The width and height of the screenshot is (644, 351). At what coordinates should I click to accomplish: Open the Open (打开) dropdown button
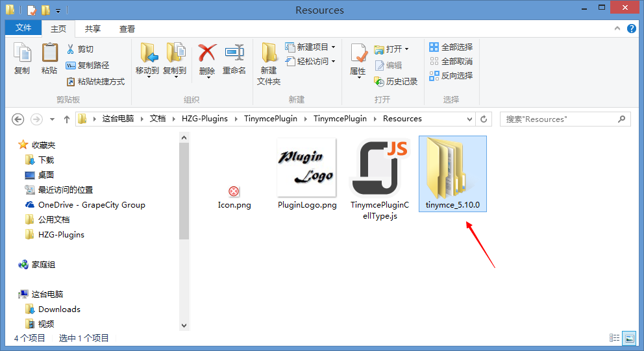[x=392, y=49]
